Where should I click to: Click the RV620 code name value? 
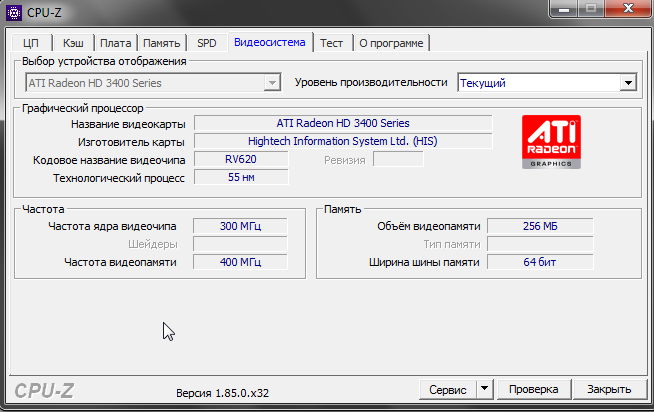pos(241,159)
